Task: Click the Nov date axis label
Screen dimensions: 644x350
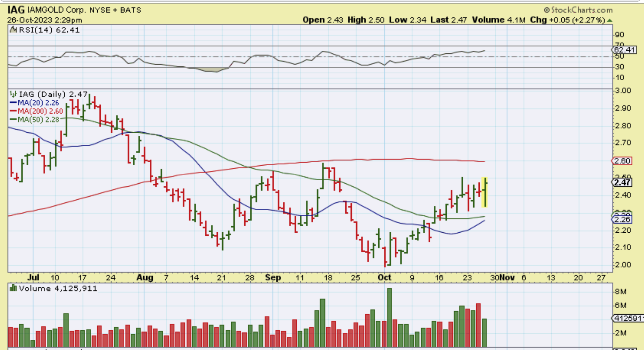Action: point(507,278)
